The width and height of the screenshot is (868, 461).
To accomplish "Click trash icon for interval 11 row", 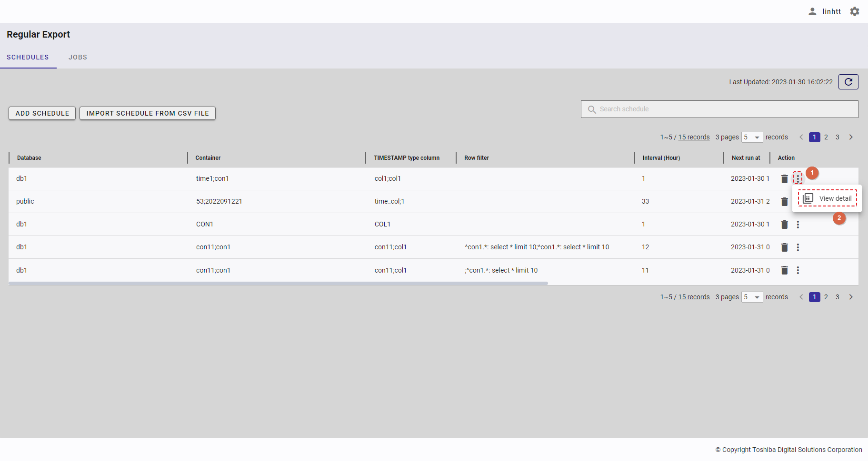I will coord(785,270).
